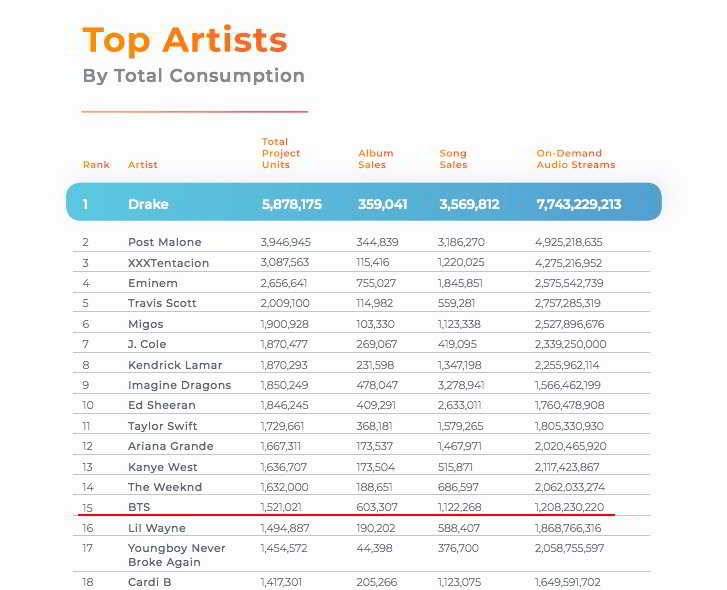This screenshot has height=590, width=727.
Task: Select the "On-Demand Audio Streams" header
Action: pyautogui.click(x=576, y=159)
